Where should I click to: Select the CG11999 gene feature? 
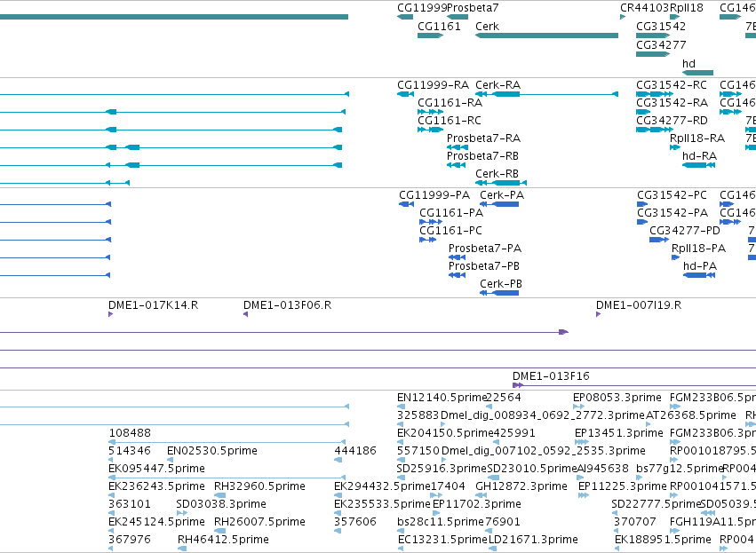[405, 17]
